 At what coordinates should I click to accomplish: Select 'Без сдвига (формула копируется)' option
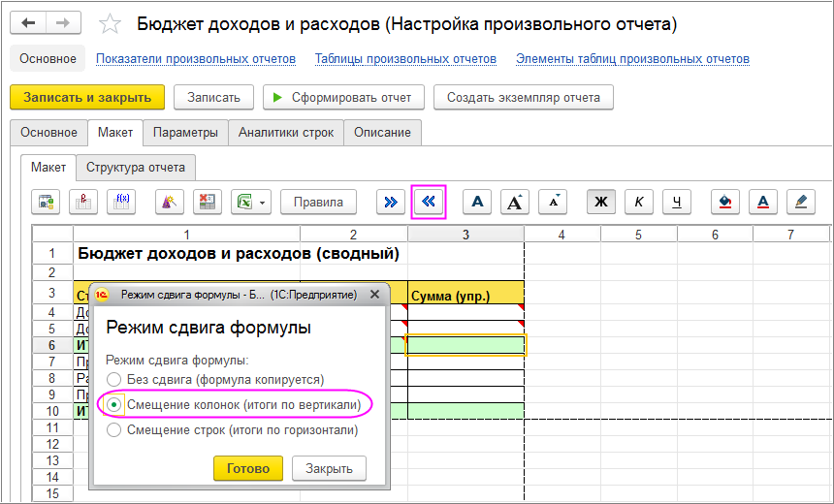click(x=115, y=379)
